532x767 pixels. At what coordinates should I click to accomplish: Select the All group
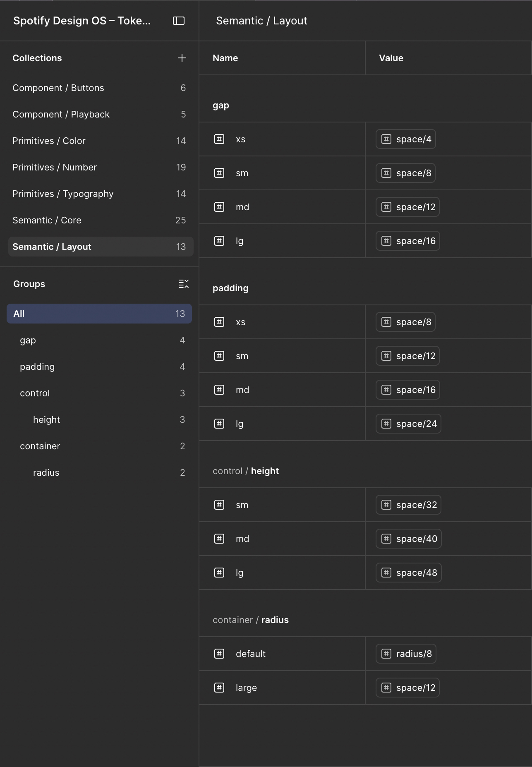point(99,314)
